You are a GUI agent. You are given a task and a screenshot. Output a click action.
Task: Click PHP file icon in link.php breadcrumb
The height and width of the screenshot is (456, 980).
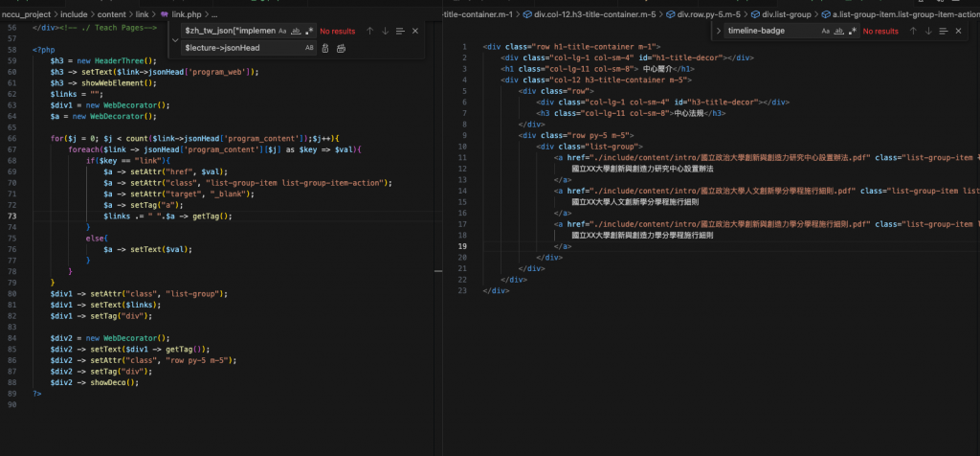165,13
